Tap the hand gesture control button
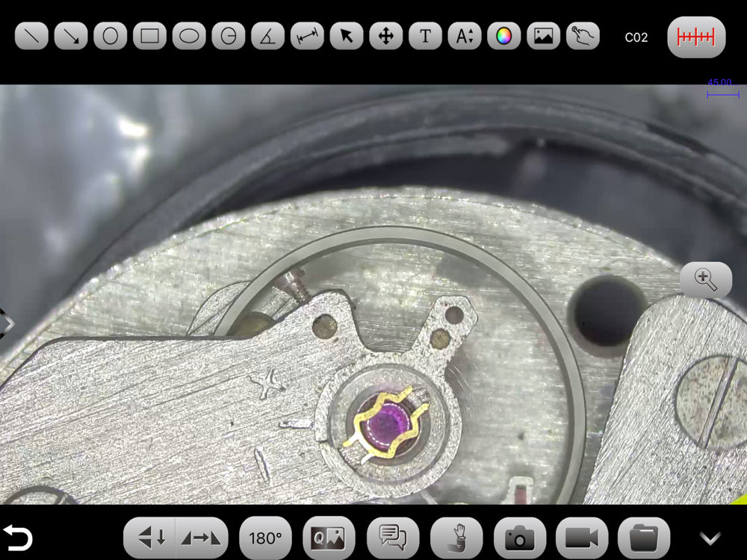The height and width of the screenshot is (560, 747). pos(456,538)
